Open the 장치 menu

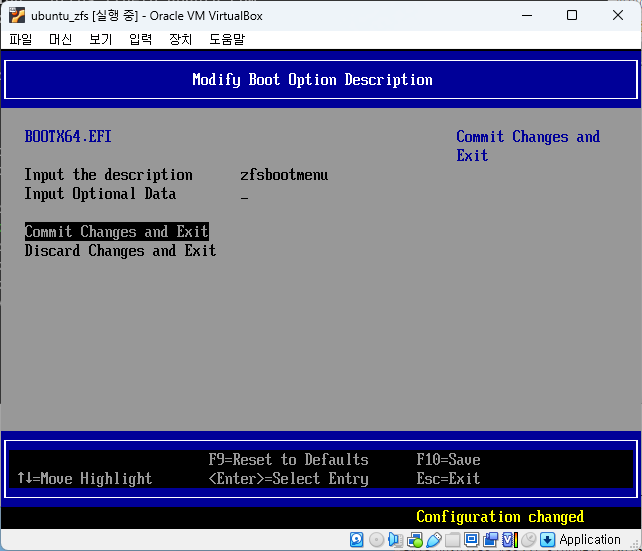tap(180, 39)
